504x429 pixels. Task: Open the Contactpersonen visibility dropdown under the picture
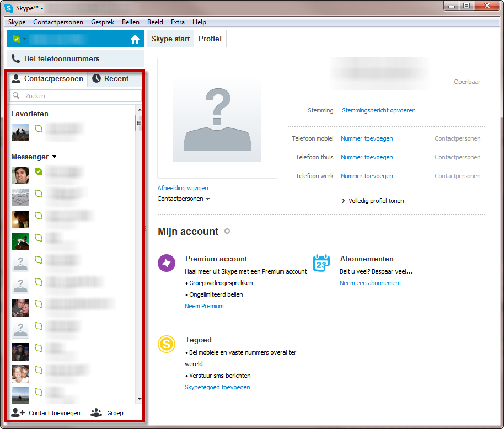pos(184,199)
